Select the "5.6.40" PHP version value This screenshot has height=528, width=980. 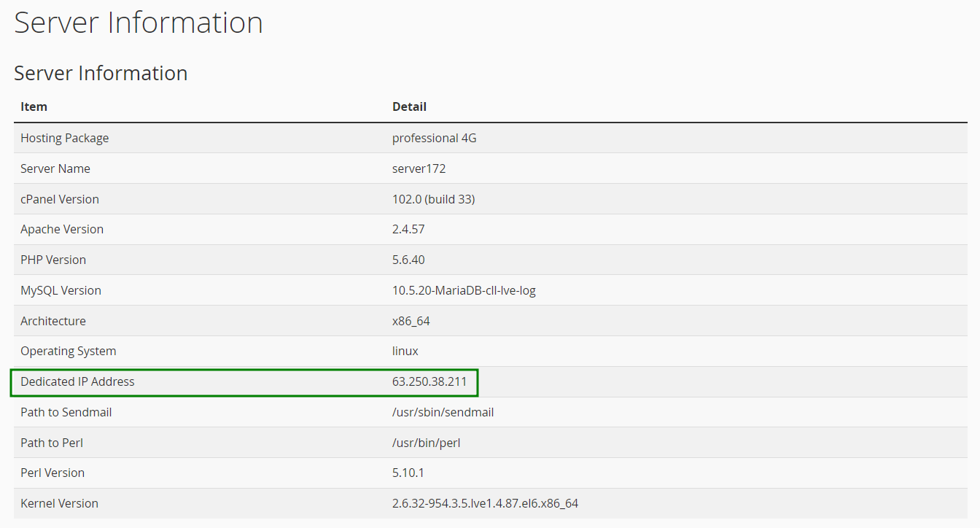(408, 260)
